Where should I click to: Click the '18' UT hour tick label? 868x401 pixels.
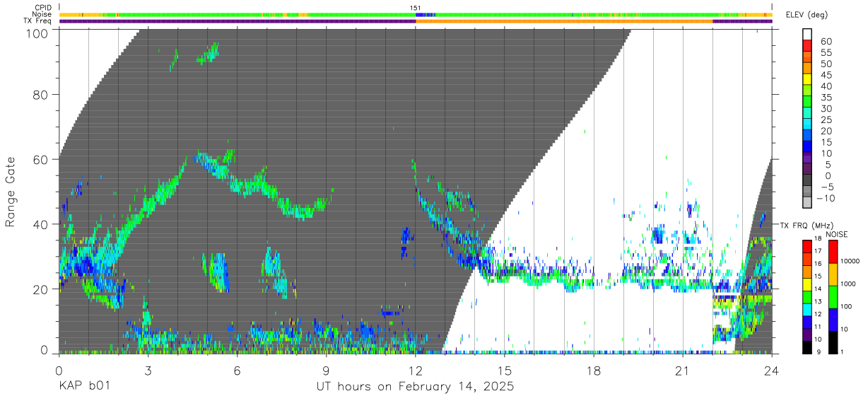point(594,371)
